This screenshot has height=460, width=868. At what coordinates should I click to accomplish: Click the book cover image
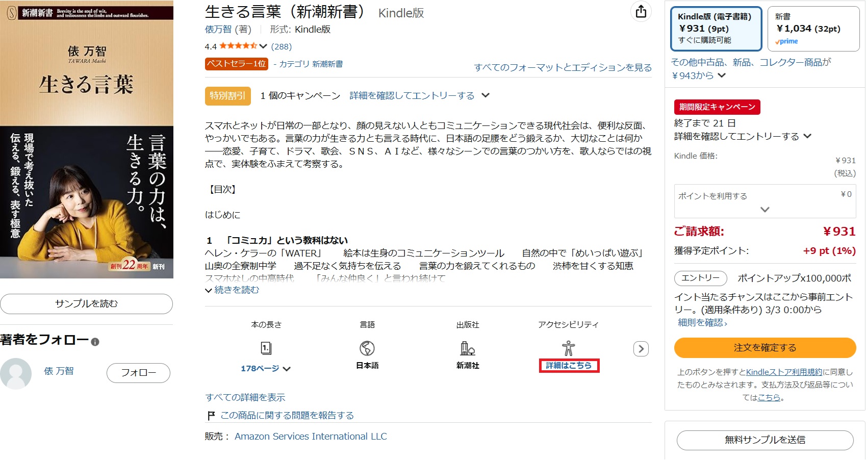(x=87, y=139)
